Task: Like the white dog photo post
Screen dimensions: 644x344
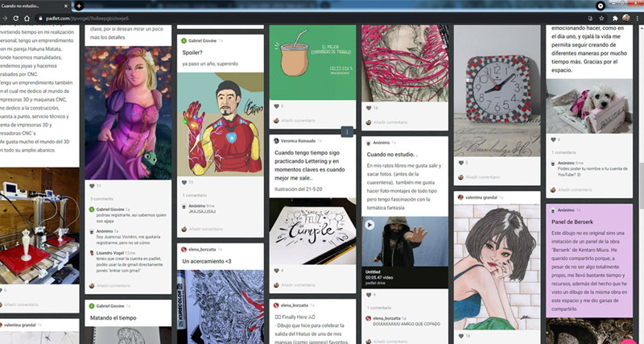Action: [x=553, y=139]
